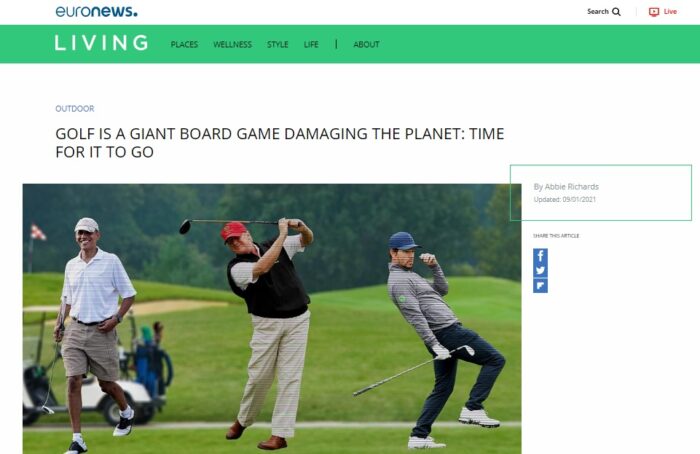The image size is (700, 454).
Task: Click the Search magnifier icon
Action: 616,12
